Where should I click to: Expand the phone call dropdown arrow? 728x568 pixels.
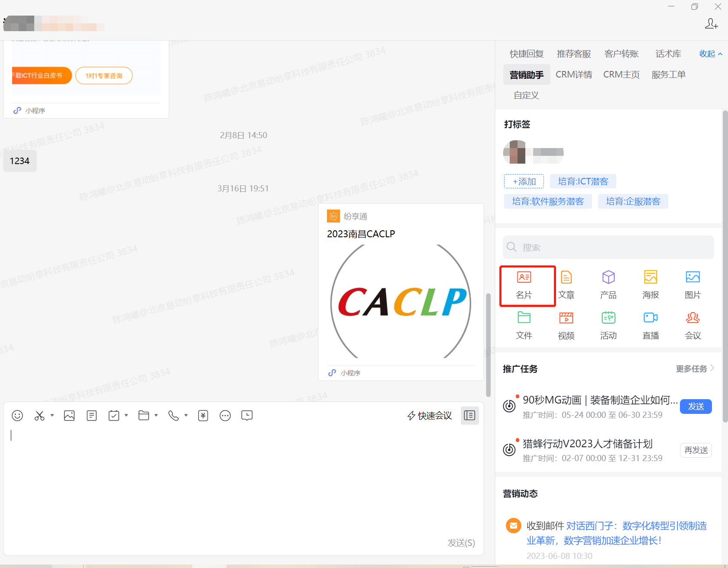[x=186, y=415]
